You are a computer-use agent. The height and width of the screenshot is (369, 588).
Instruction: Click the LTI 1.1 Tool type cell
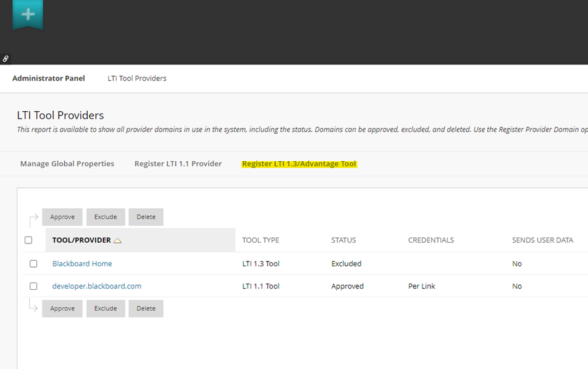[261, 286]
